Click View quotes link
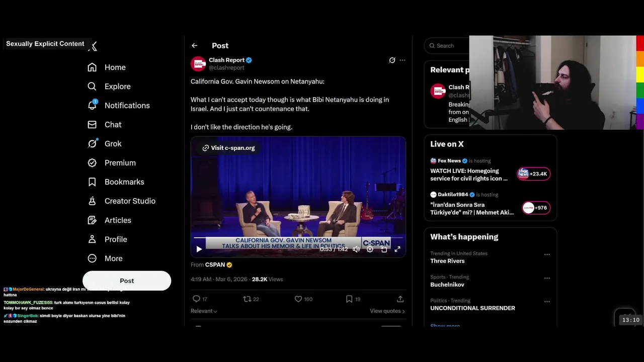 click(387, 311)
